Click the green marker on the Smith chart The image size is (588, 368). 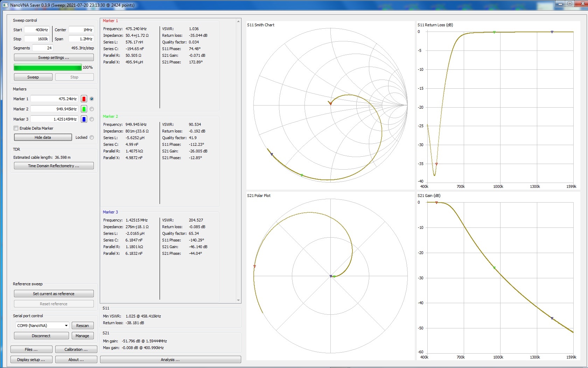(302, 175)
